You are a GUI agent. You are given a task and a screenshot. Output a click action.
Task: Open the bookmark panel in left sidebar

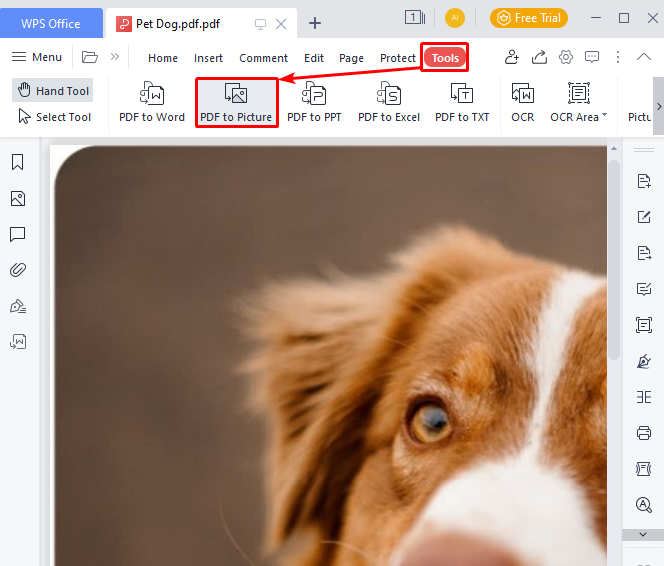point(17,162)
